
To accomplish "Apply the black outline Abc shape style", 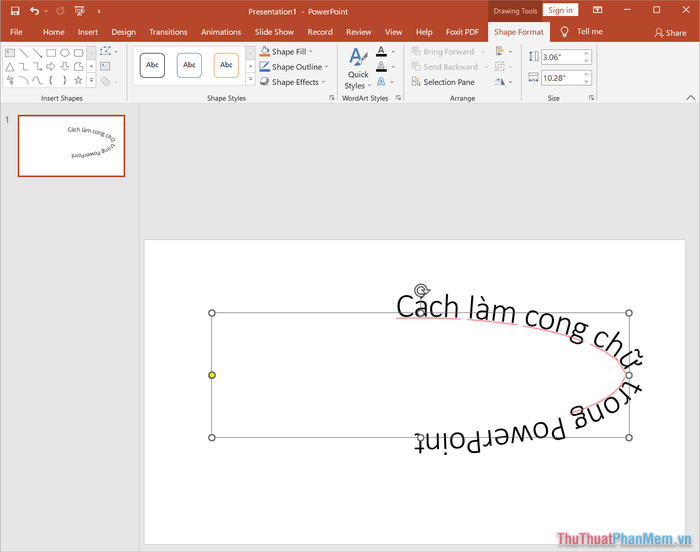I will coord(152,65).
